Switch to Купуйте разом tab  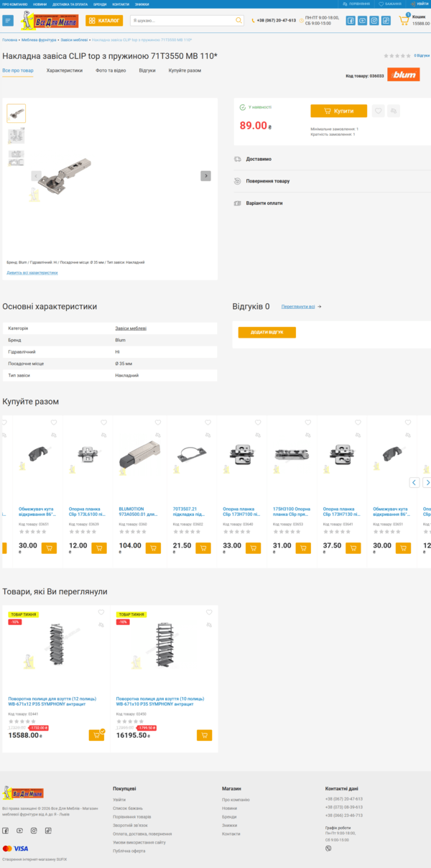pos(185,70)
